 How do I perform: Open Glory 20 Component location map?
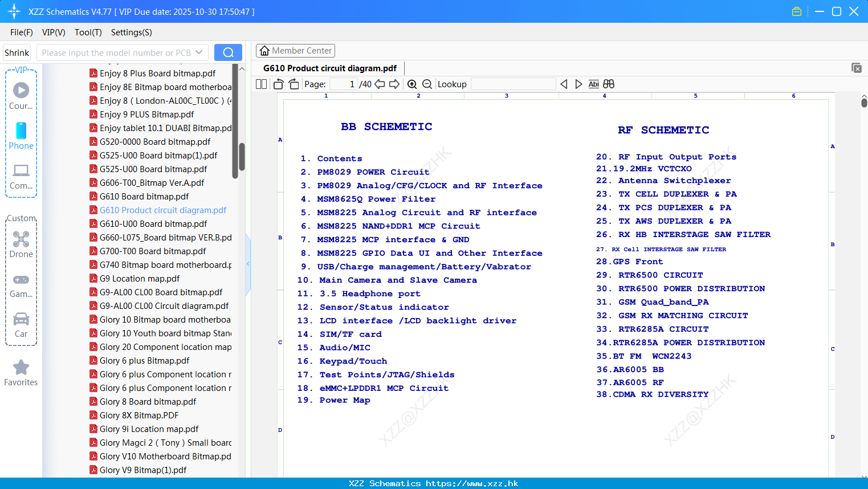click(x=165, y=347)
